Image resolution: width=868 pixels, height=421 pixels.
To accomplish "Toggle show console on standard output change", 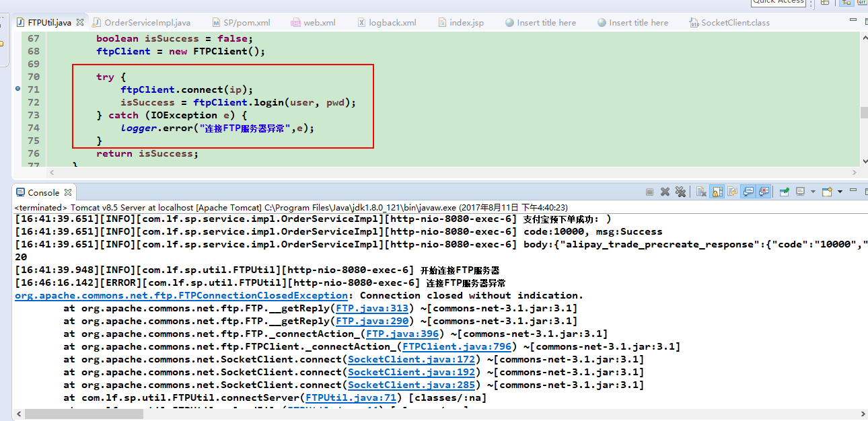I will coord(747,192).
